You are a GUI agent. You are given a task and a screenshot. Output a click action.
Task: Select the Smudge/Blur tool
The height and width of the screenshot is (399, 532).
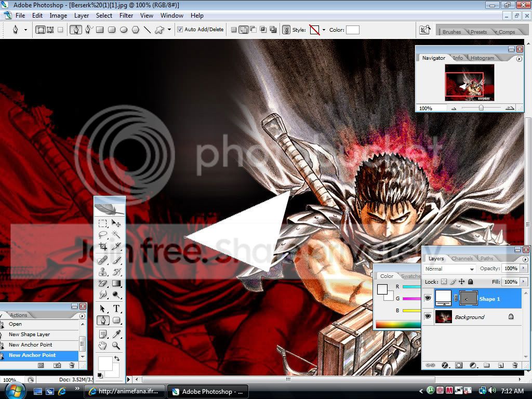coord(103,295)
